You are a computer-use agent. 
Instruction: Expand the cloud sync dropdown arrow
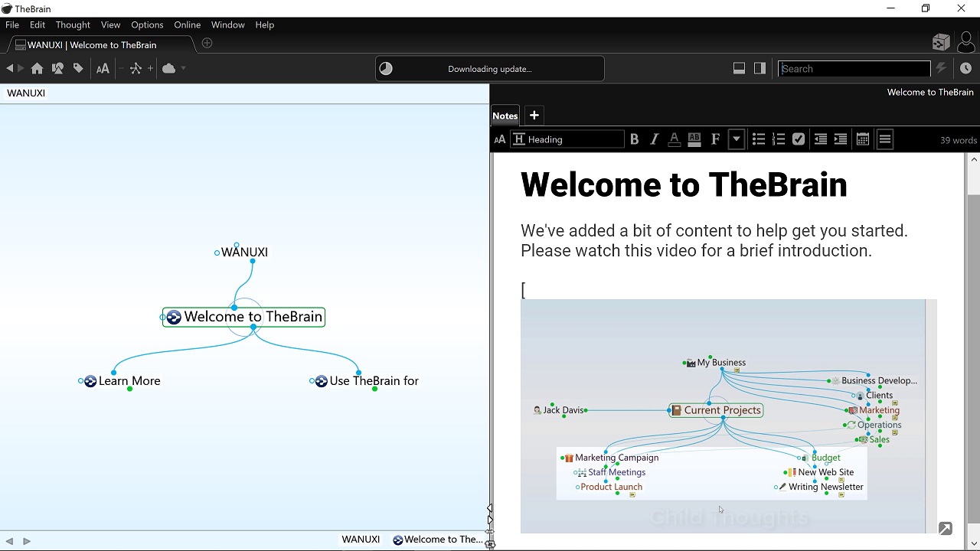183,69
